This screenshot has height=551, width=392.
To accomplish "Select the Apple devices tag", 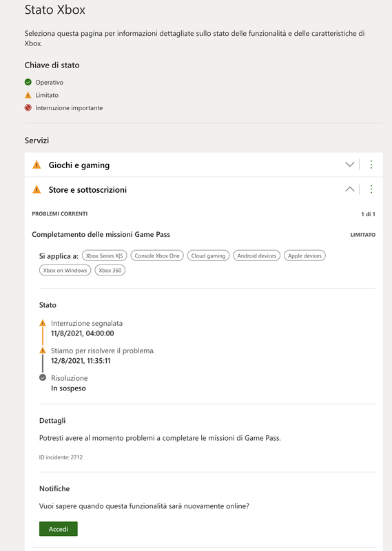I will 305,256.
